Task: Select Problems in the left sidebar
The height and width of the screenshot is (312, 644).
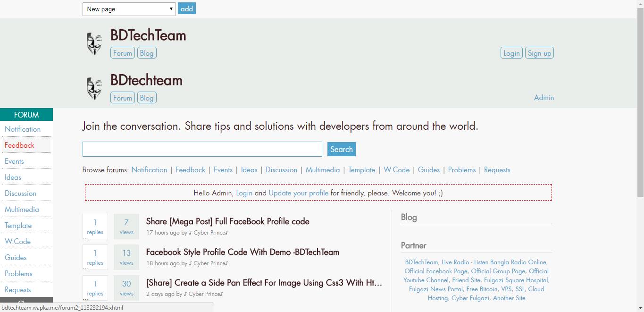Action: click(x=25, y=274)
